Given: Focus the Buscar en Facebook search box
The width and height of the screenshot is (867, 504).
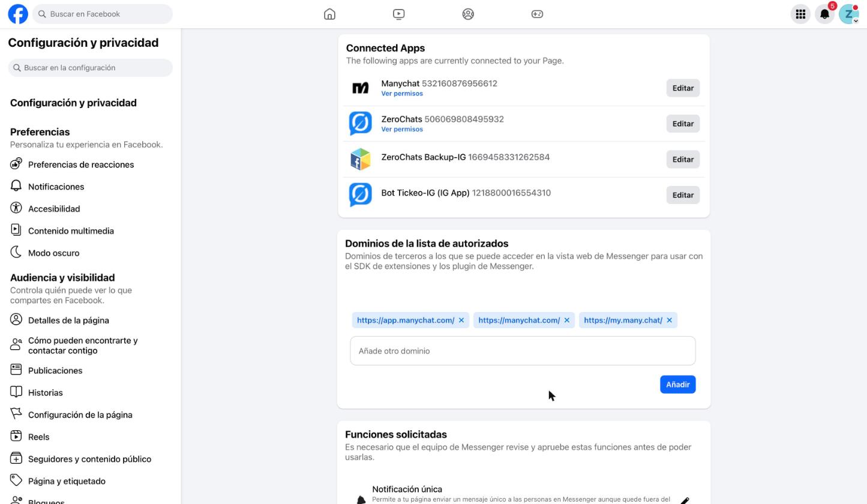Looking at the screenshot, I should click(103, 14).
